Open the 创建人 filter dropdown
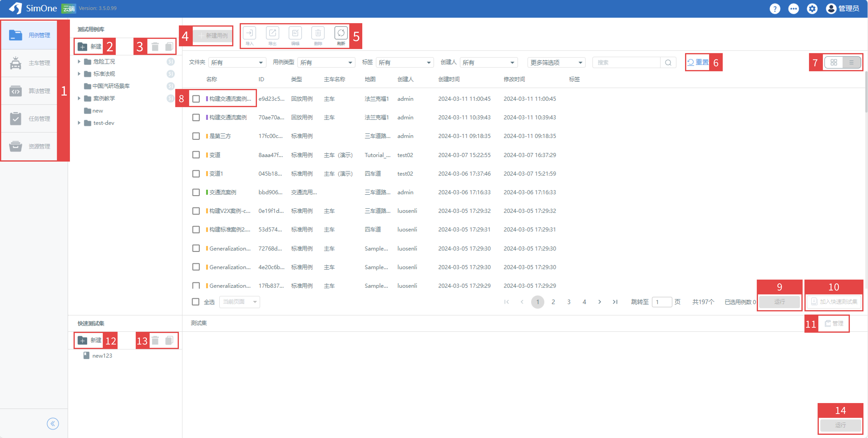 tap(488, 63)
